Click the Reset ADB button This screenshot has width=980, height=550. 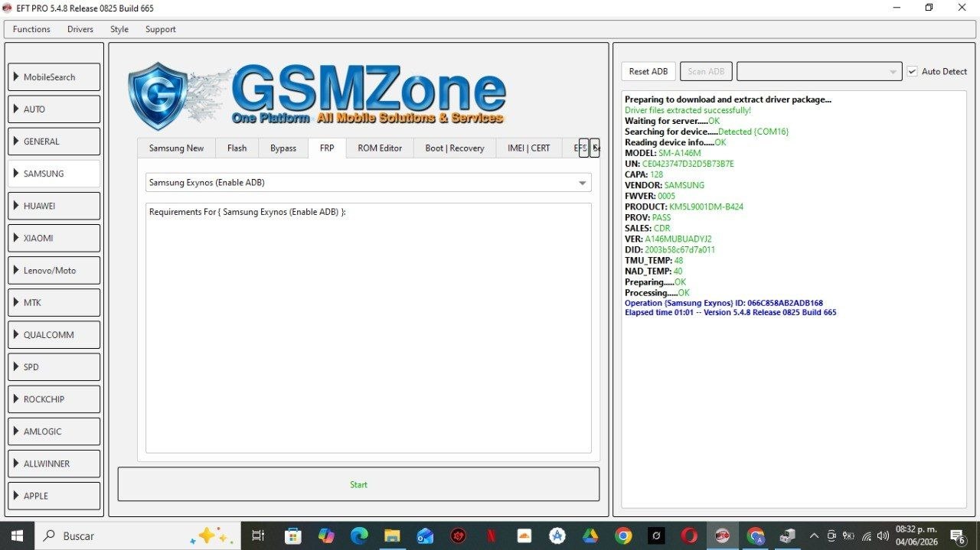648,71
